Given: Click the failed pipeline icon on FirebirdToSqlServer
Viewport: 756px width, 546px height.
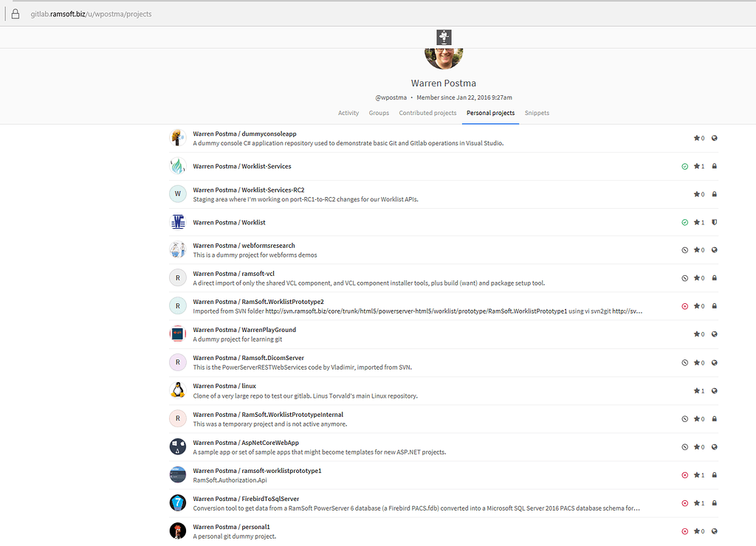Looking at the screenshot, I should pos(684,502).
